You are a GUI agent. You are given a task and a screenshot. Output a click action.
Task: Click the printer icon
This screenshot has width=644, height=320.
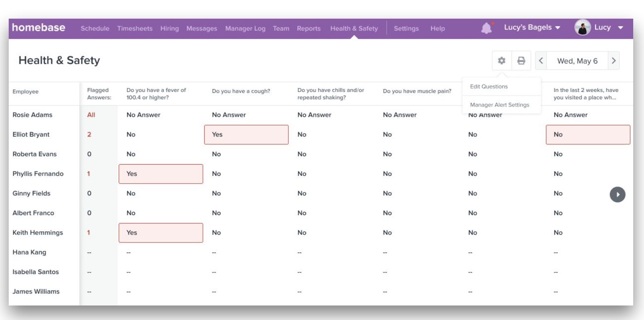pos(521,61)
